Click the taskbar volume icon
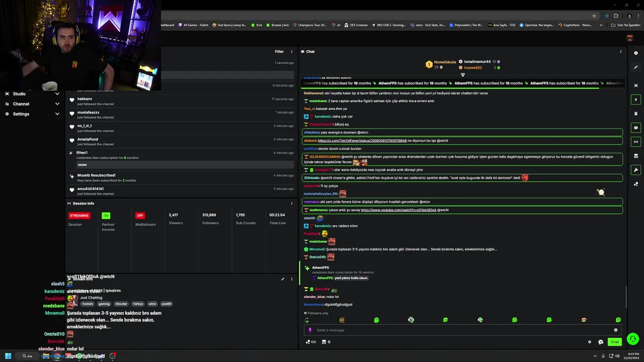Viewport: 644px width, 362px height. (618, 356)
